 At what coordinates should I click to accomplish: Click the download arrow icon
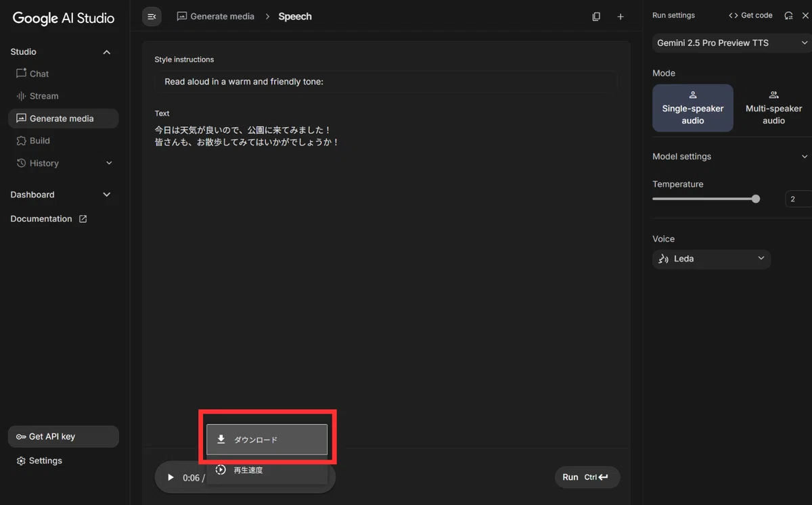(x=221, y=439)
